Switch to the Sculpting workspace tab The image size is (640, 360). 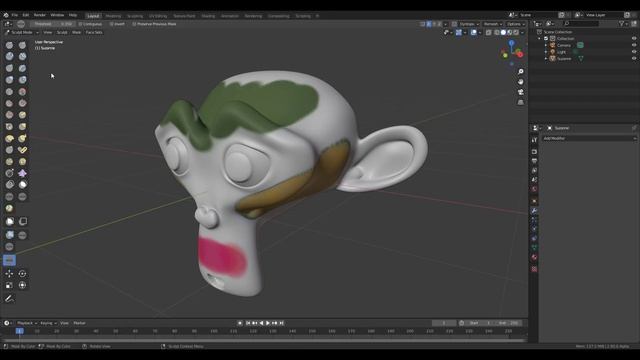[135, 16]
